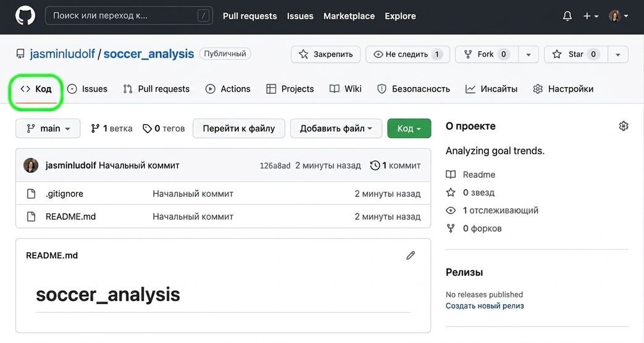Click the README.md row file icon
The image size is (644, 343).
point(31,217)
